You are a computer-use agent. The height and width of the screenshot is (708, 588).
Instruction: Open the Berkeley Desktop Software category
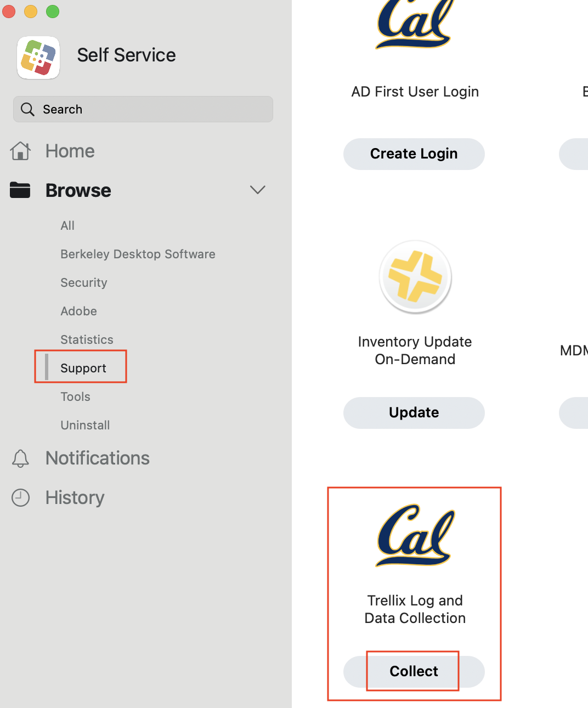138,254
